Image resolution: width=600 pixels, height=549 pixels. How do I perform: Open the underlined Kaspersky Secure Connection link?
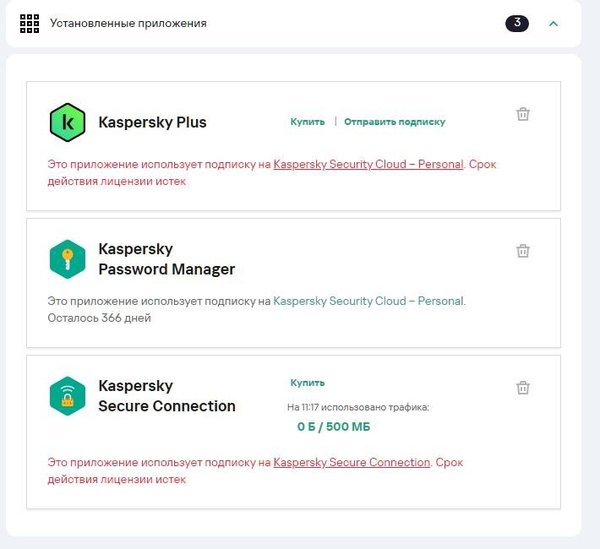point(351,463)
